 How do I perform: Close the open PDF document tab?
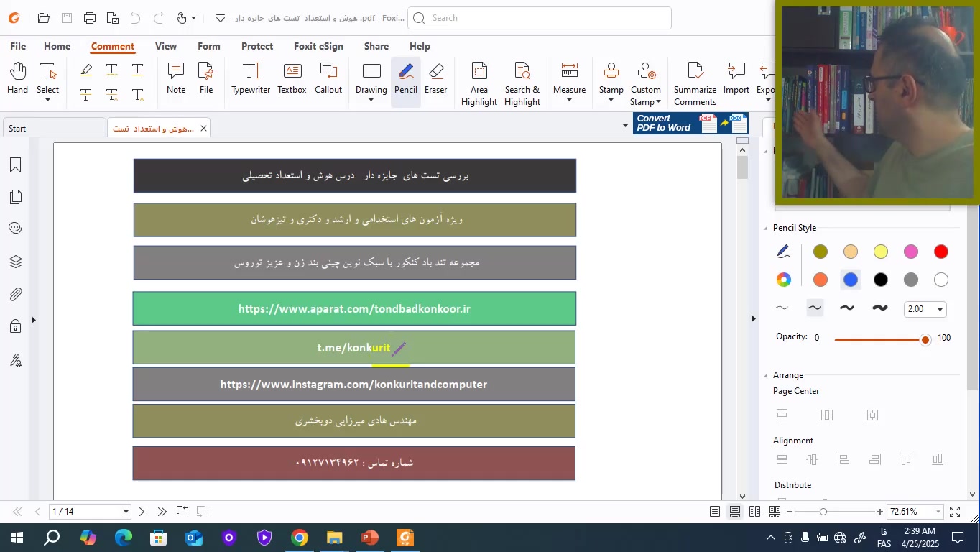[203, 129]
